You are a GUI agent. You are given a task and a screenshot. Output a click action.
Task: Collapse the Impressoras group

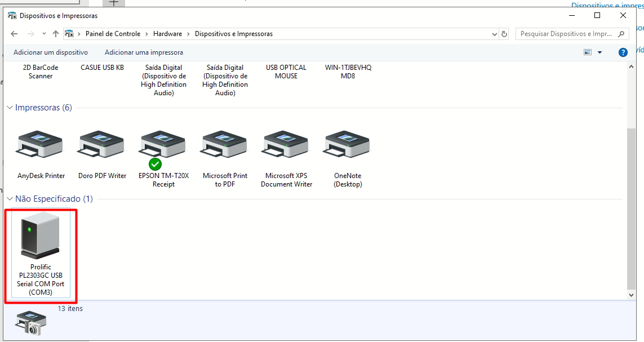click(x=10, y=108)
